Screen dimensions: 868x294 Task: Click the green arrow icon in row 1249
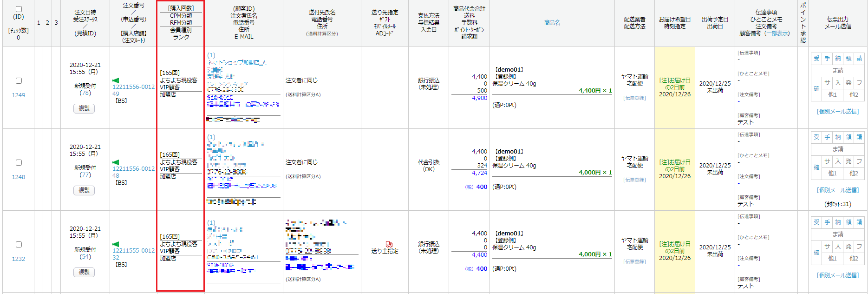(116, 80)
